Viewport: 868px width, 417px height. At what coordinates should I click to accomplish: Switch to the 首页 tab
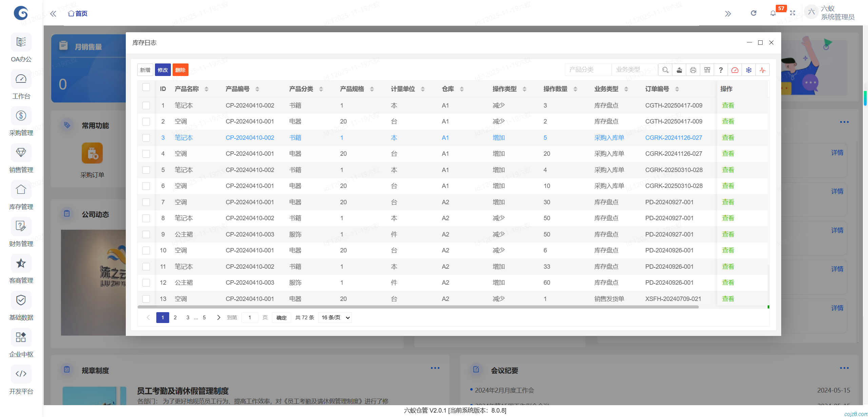point(77,13)
